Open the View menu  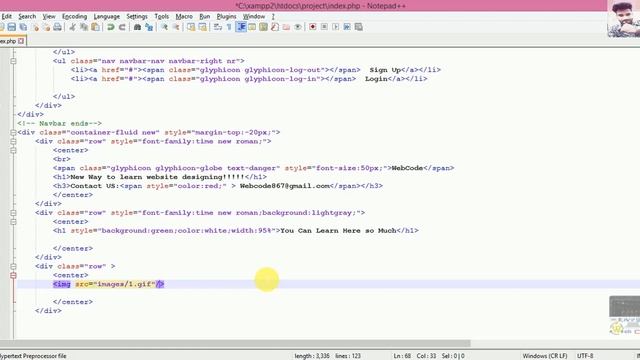49,16
